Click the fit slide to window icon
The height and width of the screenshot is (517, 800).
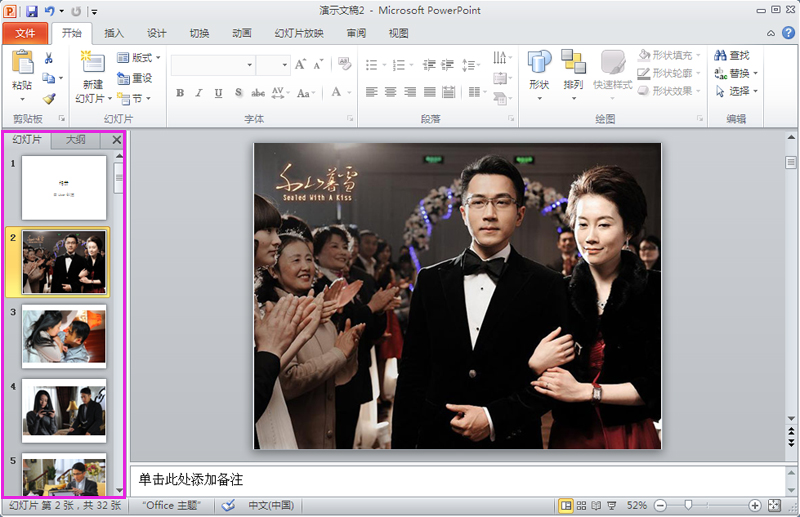(774, 506)
